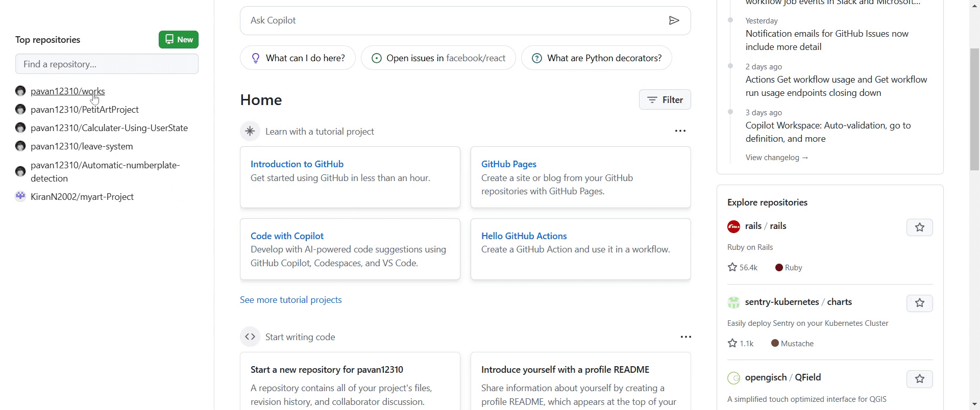Star the rails/rails repository
The height and width of the screenshot is (410, 980).
coord(920,227)
